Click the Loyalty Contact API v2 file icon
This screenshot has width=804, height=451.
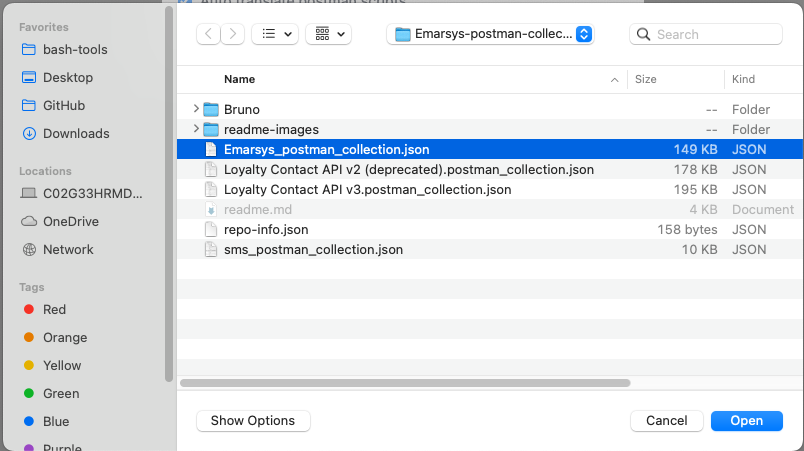211,169
